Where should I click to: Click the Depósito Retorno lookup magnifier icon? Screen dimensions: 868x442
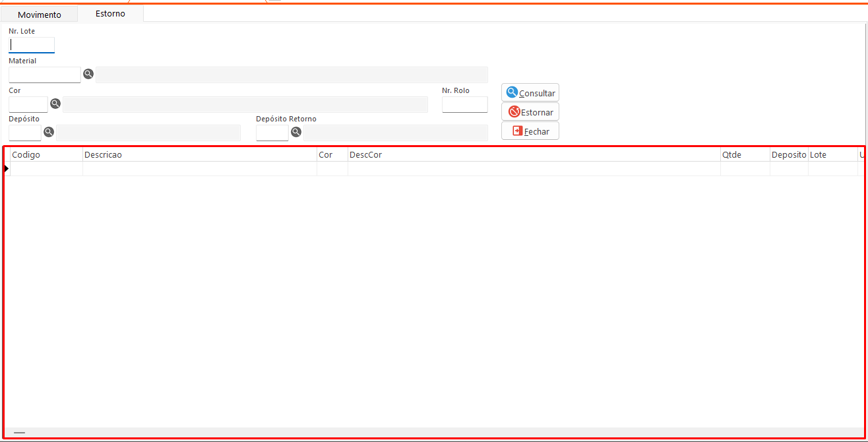coord(296,132)
